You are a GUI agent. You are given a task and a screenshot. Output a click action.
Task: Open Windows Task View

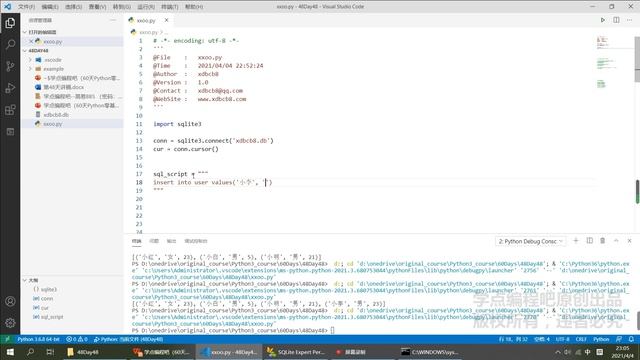(50, 352)
